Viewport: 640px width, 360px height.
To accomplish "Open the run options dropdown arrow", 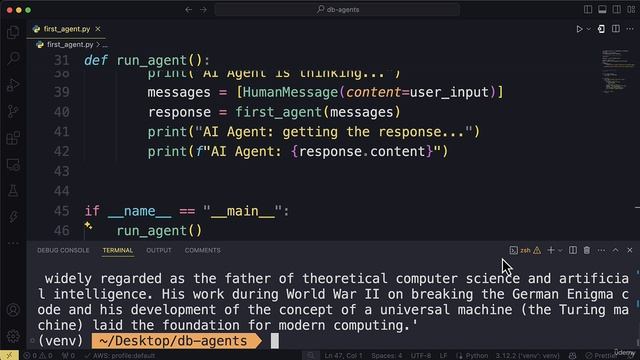I will 589,29.
